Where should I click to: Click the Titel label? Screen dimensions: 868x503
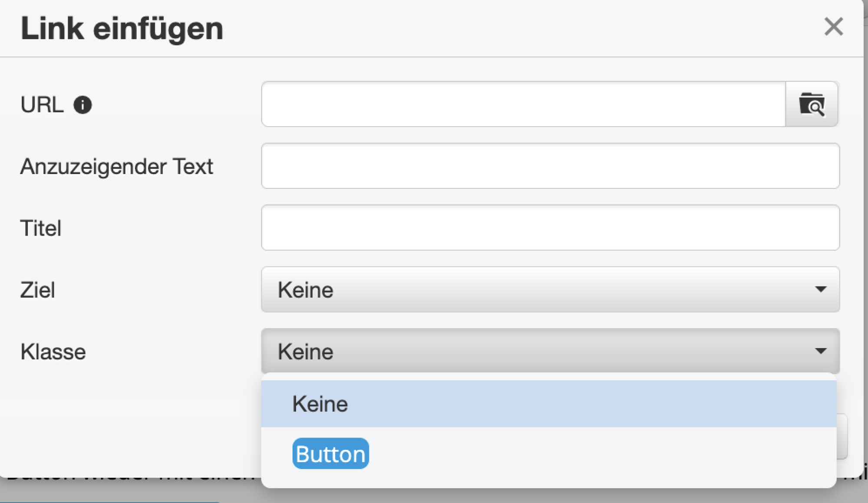click(x=41, y=228)
